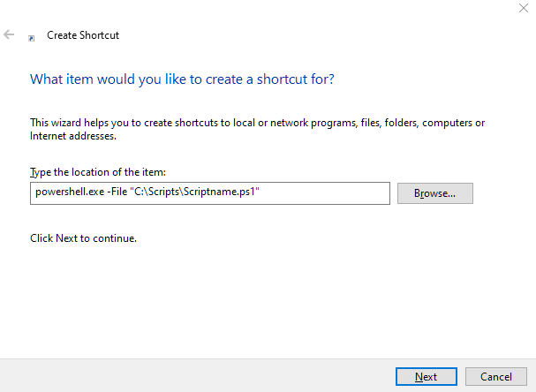Screen dimensions: 536x392
Task: Click the "Create Shortcut" window title text
Action: point(82,35)
